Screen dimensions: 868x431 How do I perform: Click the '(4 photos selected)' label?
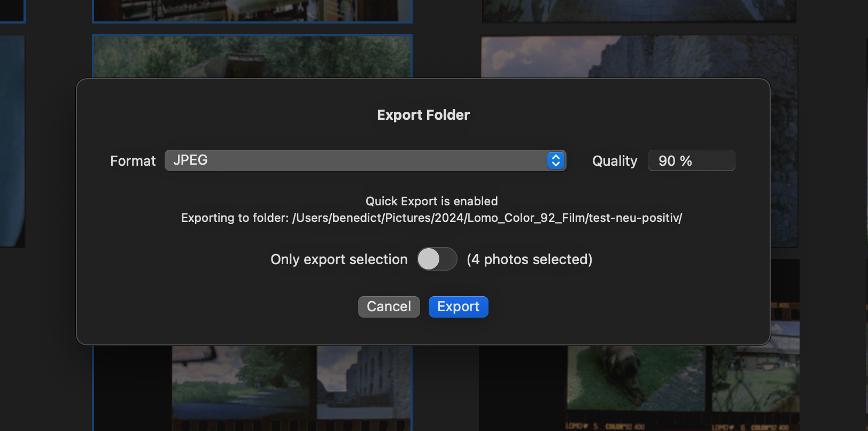pos(530,259)
